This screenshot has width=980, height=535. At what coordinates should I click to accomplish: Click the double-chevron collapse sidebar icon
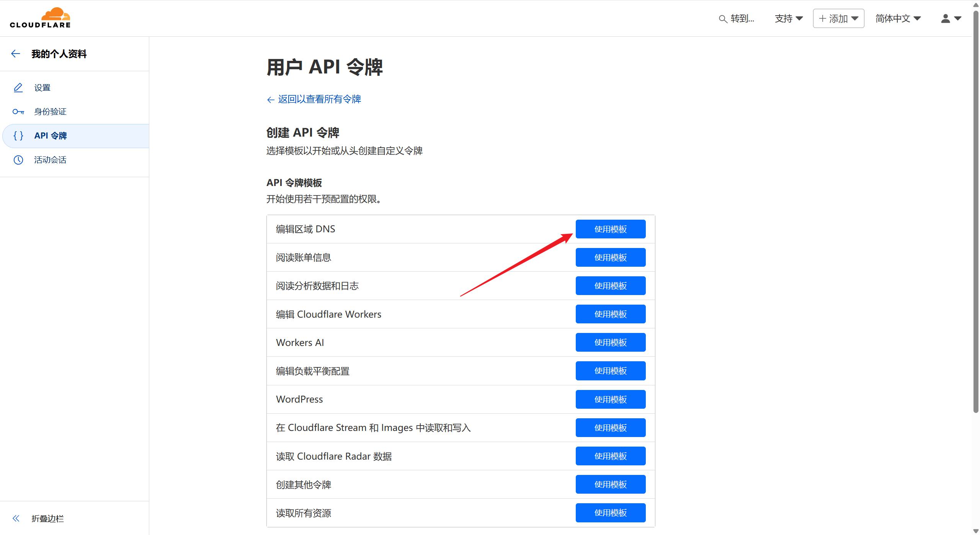point(16,518)
